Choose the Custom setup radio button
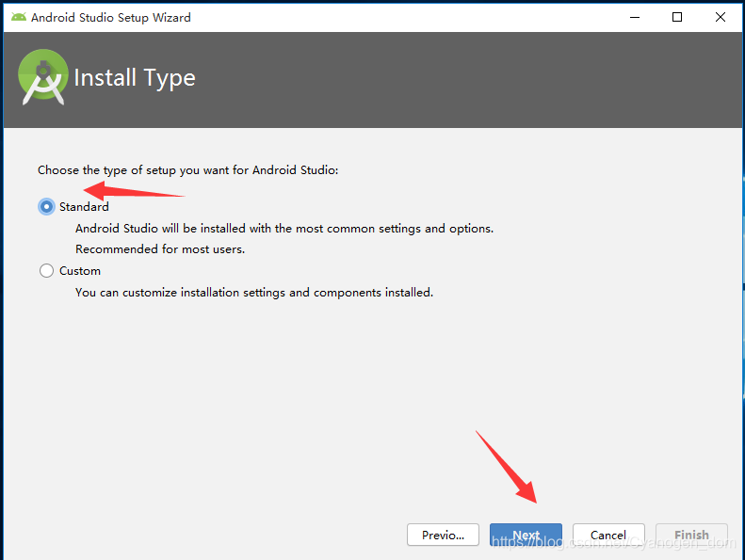745x560 pixels. (46, 271)
